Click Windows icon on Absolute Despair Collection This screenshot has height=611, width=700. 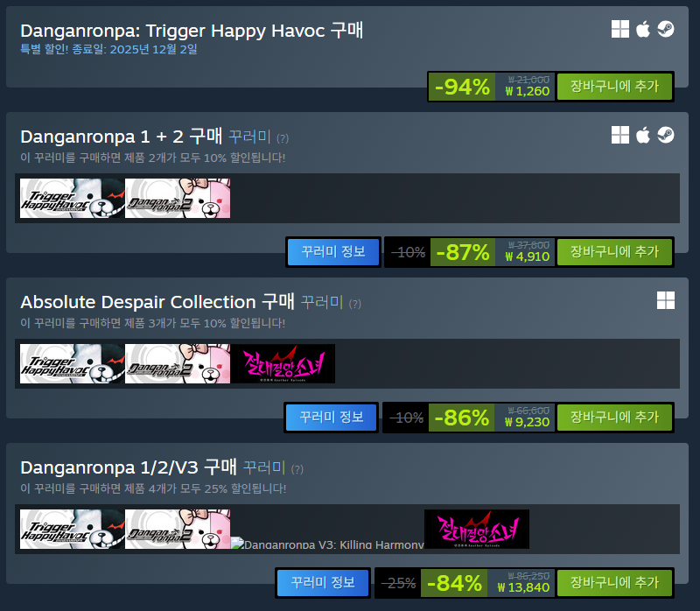[x=666, y=300]
